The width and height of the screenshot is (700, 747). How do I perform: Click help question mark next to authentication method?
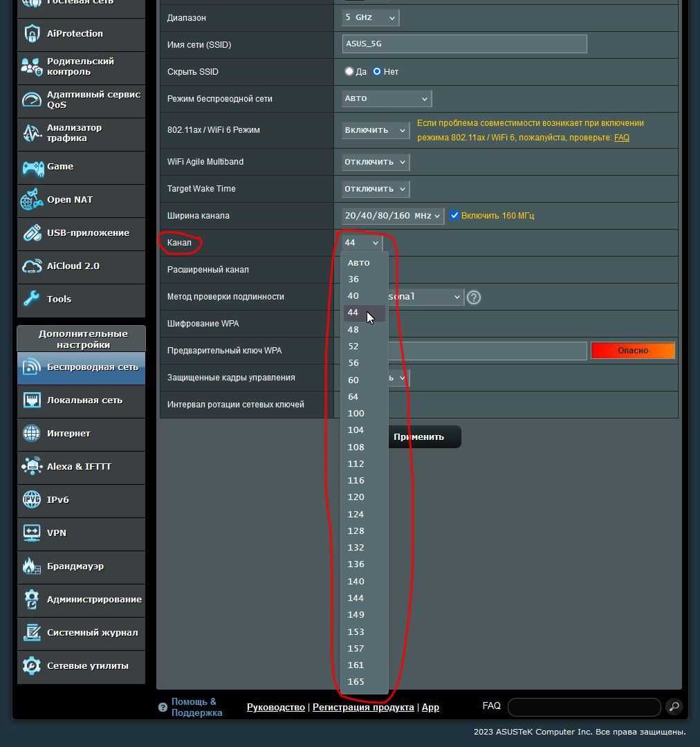pyautogui.click(x=474, y=297)
